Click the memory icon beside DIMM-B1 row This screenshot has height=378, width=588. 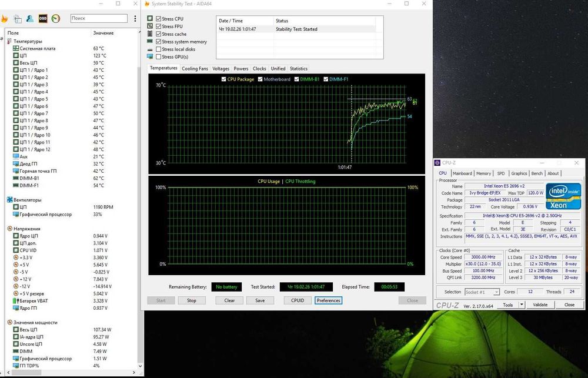(16, 178)
